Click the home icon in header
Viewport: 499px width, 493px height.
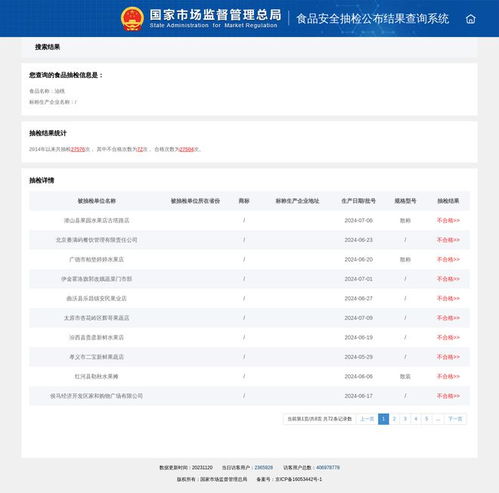point(470,19)
